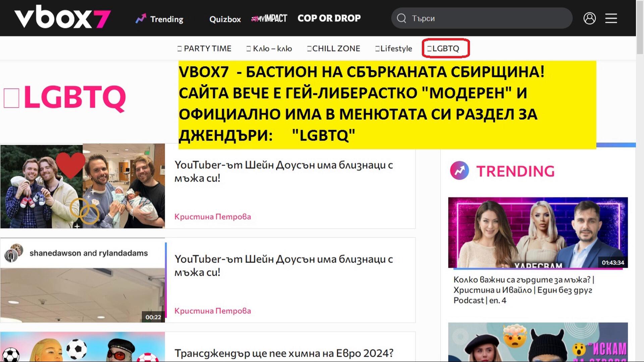Click the round TRENDING sidebar icon
The image size is (644, 362).
point(459,171)
